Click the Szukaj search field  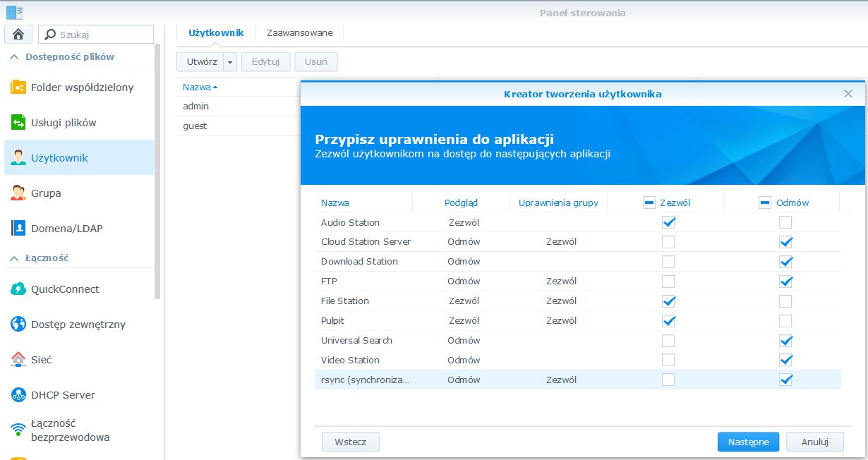pos(96,34)
